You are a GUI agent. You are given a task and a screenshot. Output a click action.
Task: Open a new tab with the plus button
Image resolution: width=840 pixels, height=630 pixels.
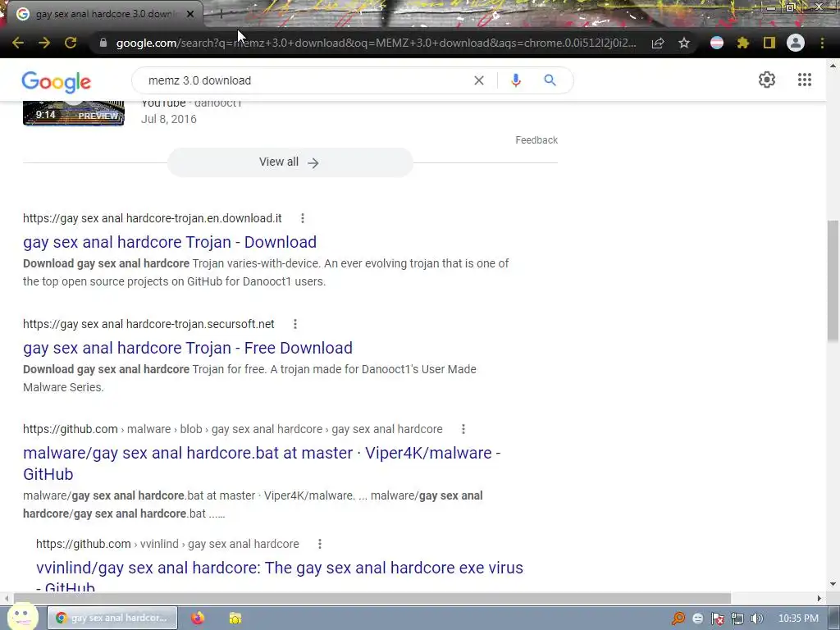pyautogui.click(x=221, y=14)
